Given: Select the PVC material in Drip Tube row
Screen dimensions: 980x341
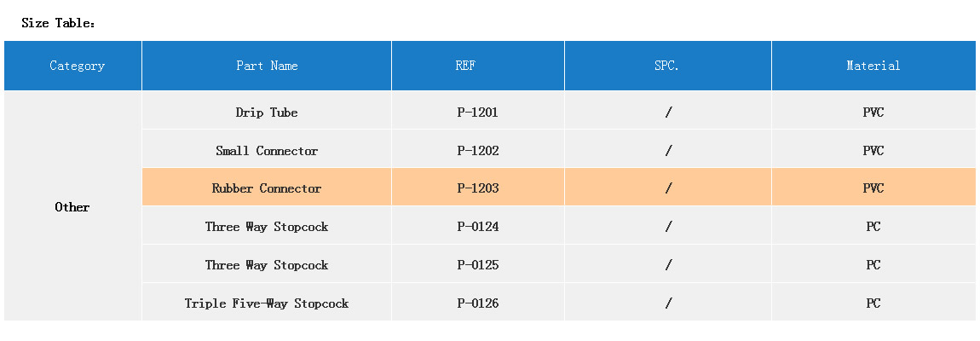Looking at the screenshot, I should 873,113.
